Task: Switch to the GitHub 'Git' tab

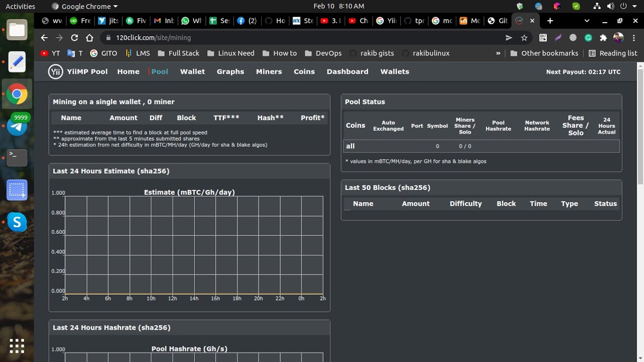Action: tap(498, 21)
